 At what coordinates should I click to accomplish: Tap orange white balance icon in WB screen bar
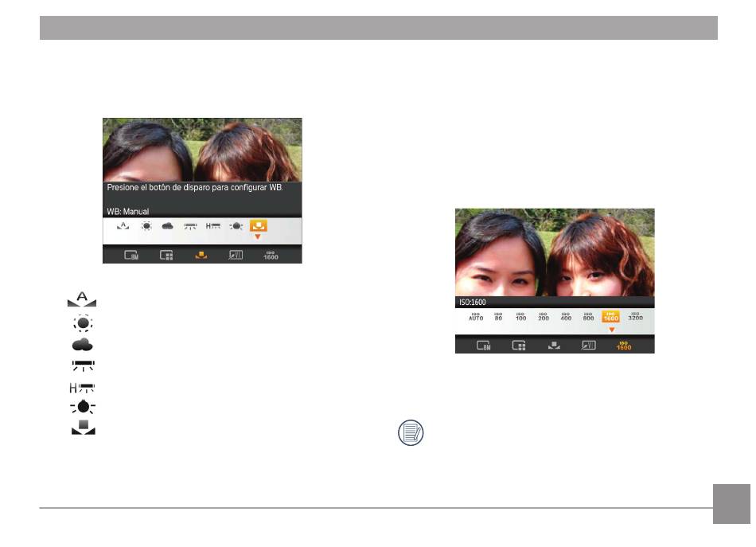click(201, 255)
